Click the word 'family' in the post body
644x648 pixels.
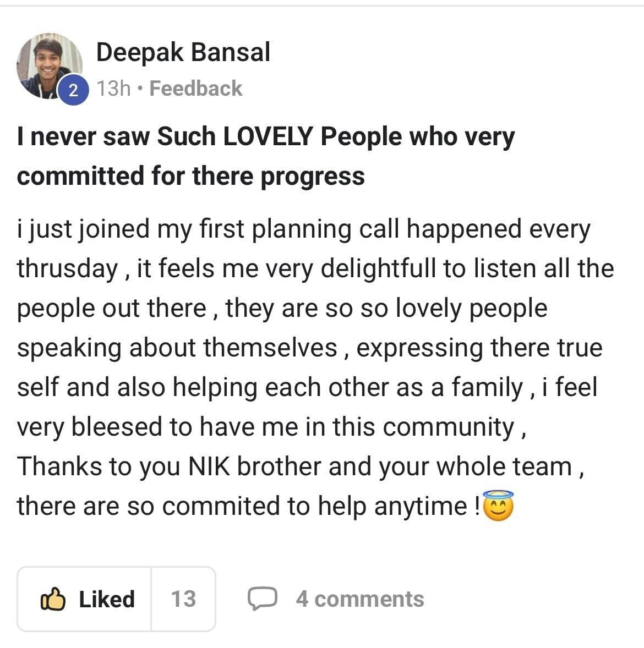[x=487, y=388]
